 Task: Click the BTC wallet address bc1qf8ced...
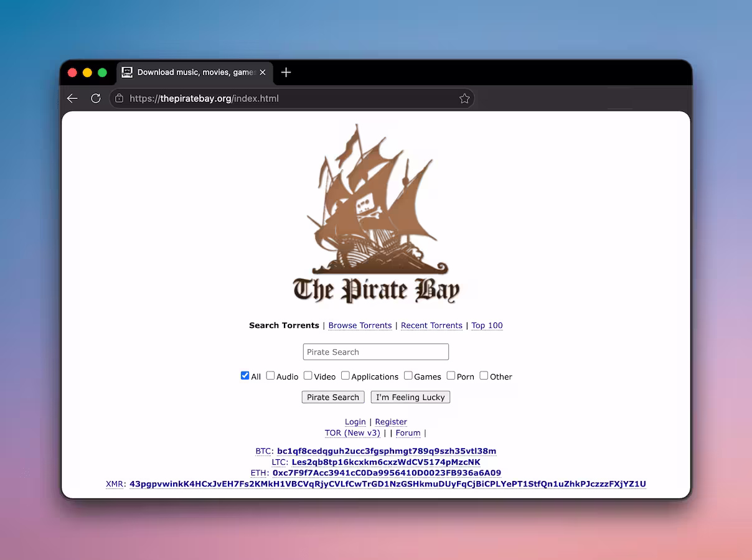387,451
